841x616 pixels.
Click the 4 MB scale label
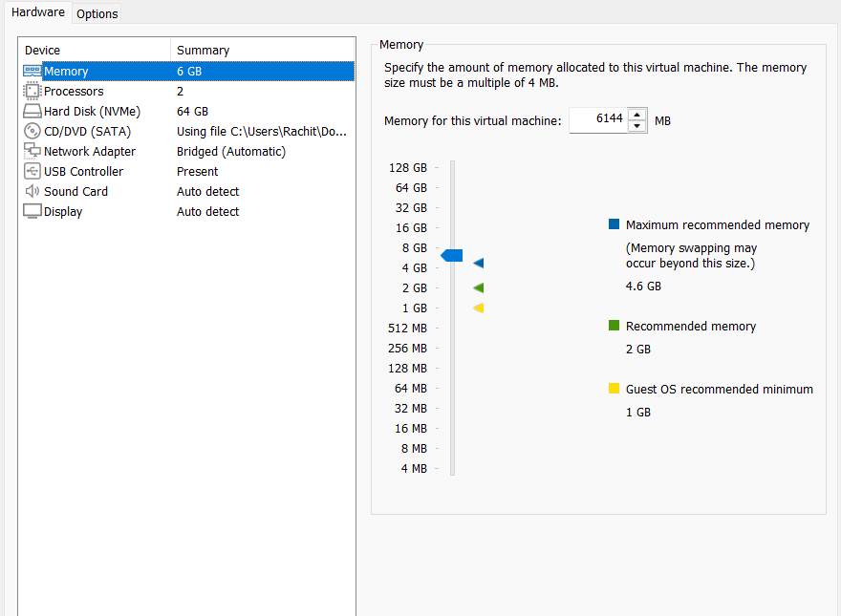414,469
